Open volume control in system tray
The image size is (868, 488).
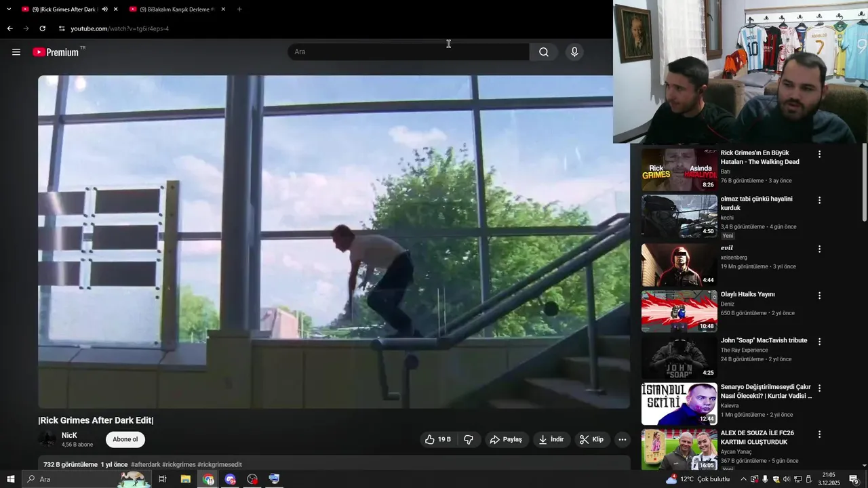[787, 479]
